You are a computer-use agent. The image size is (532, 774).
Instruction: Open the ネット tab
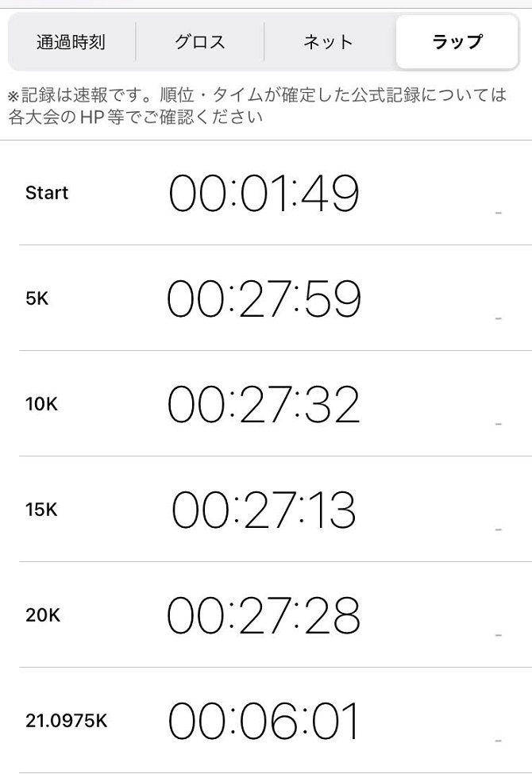[329, 42]
